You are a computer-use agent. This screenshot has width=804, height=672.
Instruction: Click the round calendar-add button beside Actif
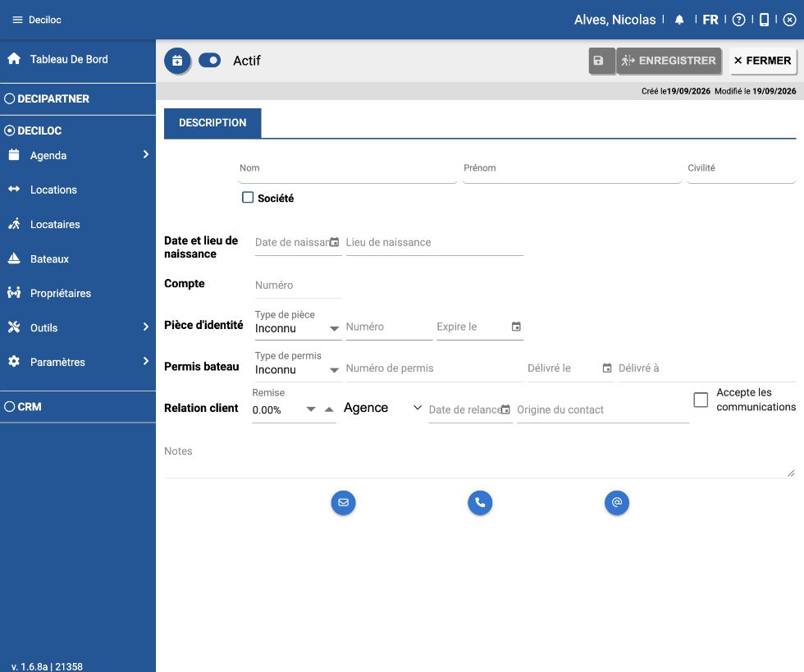(177, 61)
